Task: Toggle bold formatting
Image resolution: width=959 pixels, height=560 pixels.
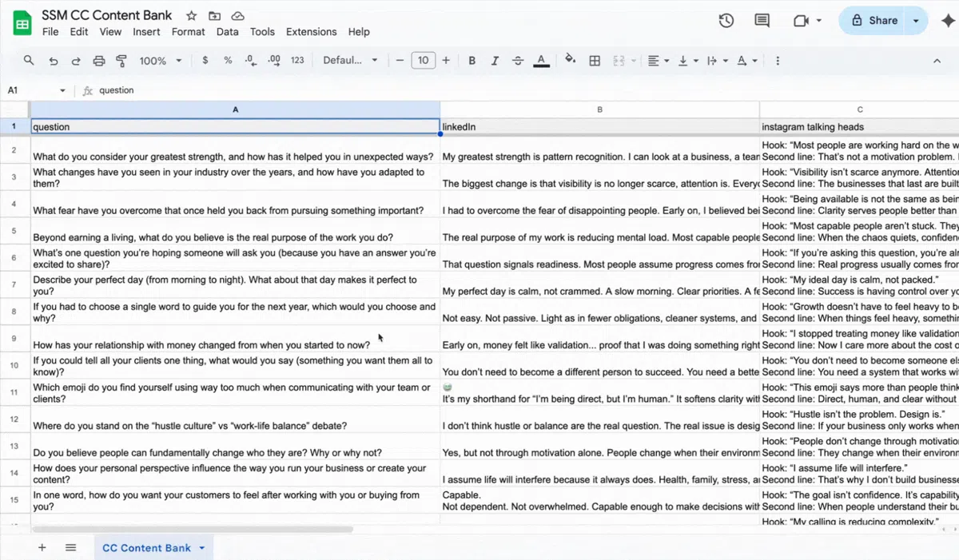Action: point(472,61)
